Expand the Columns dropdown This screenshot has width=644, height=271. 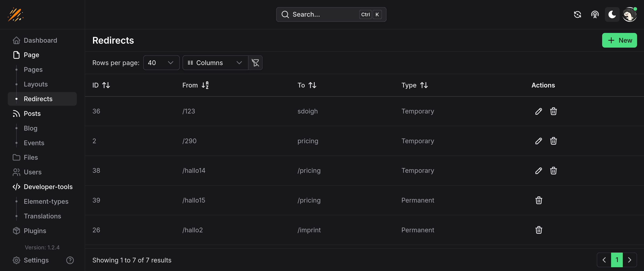click(x=215, y=63)
